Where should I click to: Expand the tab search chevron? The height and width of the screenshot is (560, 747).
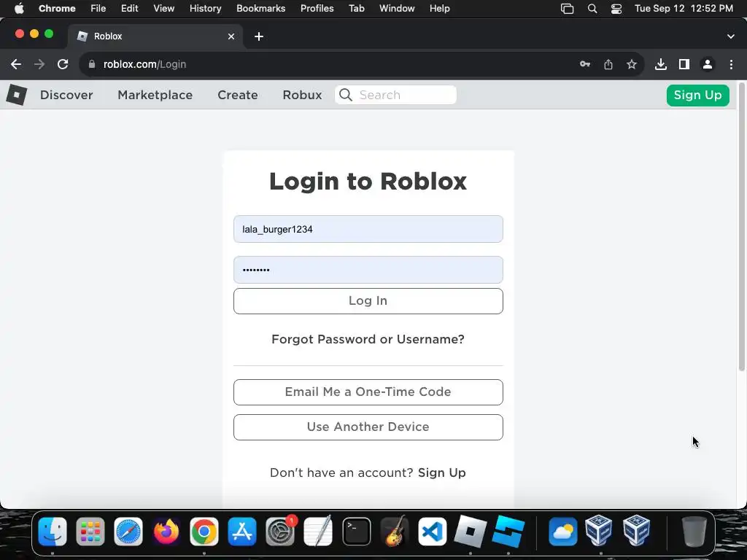coord(731,36)
